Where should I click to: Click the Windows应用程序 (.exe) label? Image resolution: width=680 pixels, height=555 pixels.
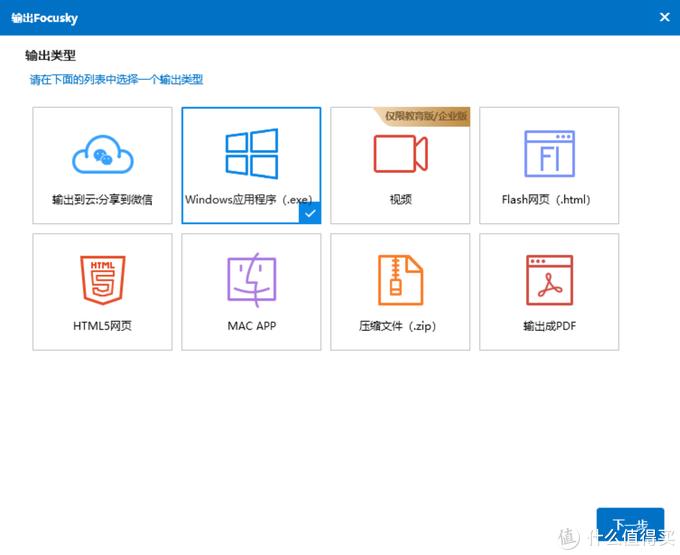click(x=248, y=199)
